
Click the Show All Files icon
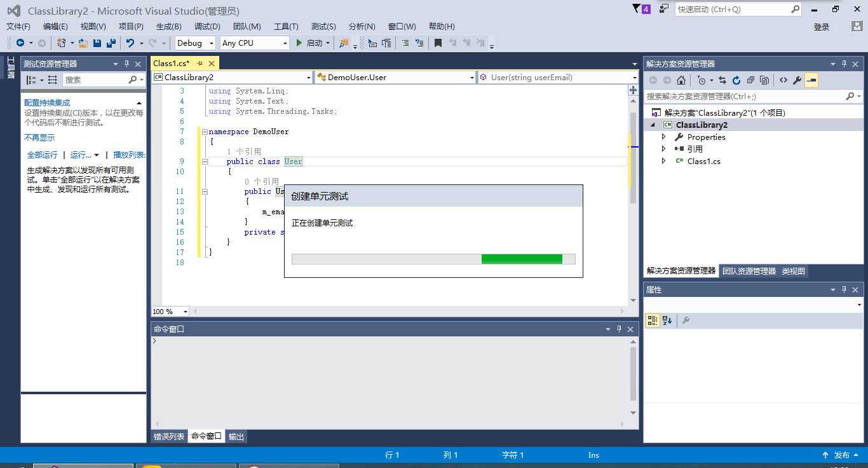pos(764,80)
